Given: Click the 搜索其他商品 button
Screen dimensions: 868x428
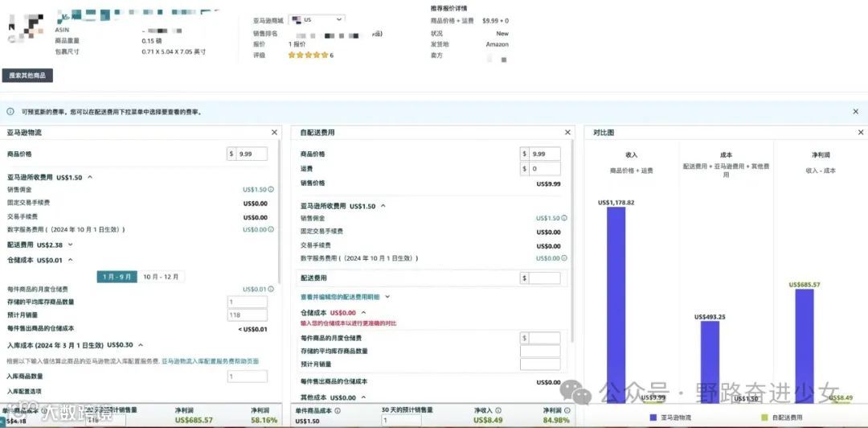Looking at the screenshot, I should point(27,76).
